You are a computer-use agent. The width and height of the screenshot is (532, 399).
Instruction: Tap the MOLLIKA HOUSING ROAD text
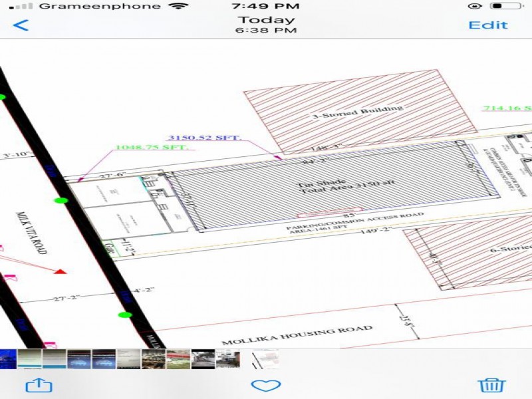coord(297,334)
